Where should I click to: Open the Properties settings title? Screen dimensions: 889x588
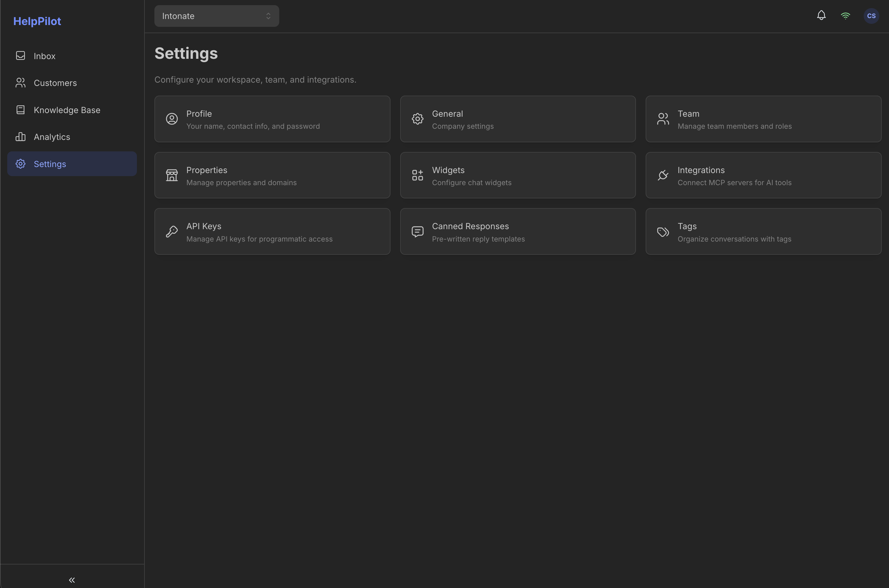[x=207, y=170]
